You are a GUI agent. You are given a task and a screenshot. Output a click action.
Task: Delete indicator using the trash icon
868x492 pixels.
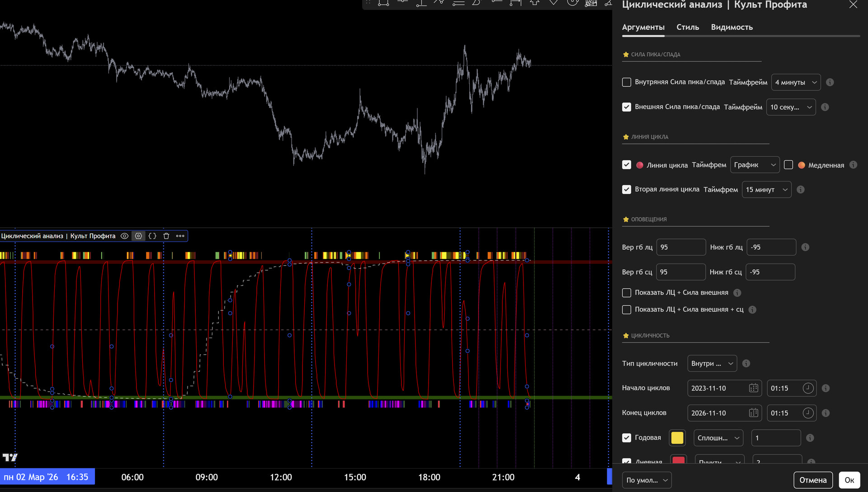(166, 236)
